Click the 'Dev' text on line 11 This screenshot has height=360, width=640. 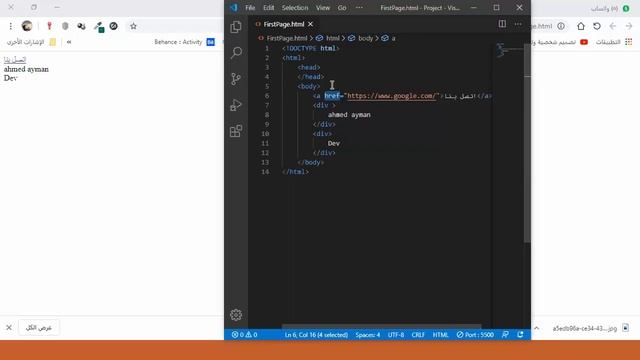pyautogui.click(x=333, y=144)
